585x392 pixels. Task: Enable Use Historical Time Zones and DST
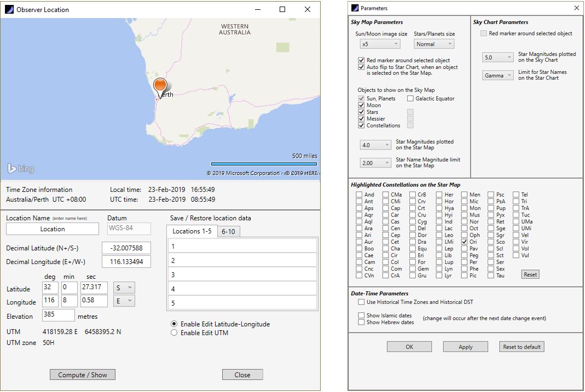[361, 302]
